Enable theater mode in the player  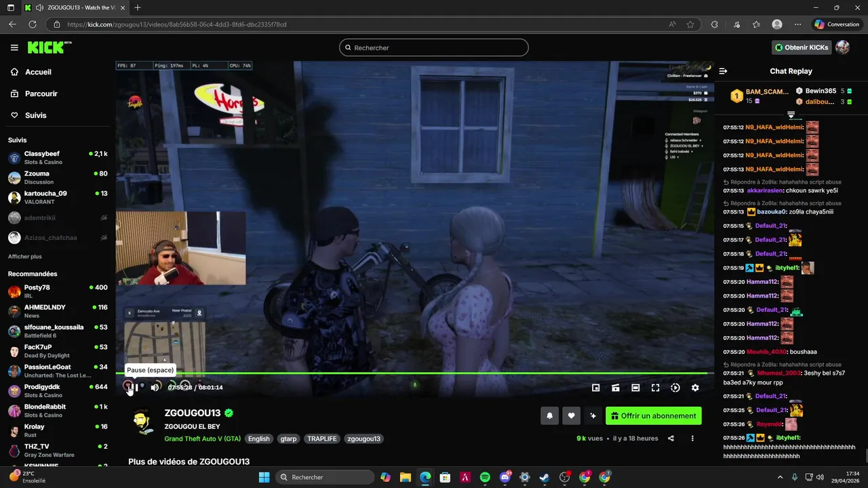pos(635,388)
